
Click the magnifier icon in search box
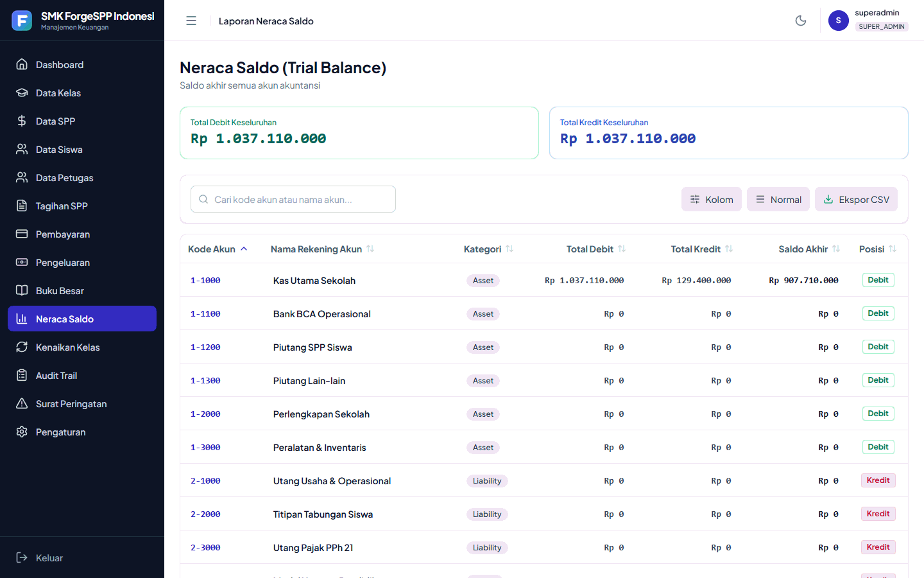(203, 199)
